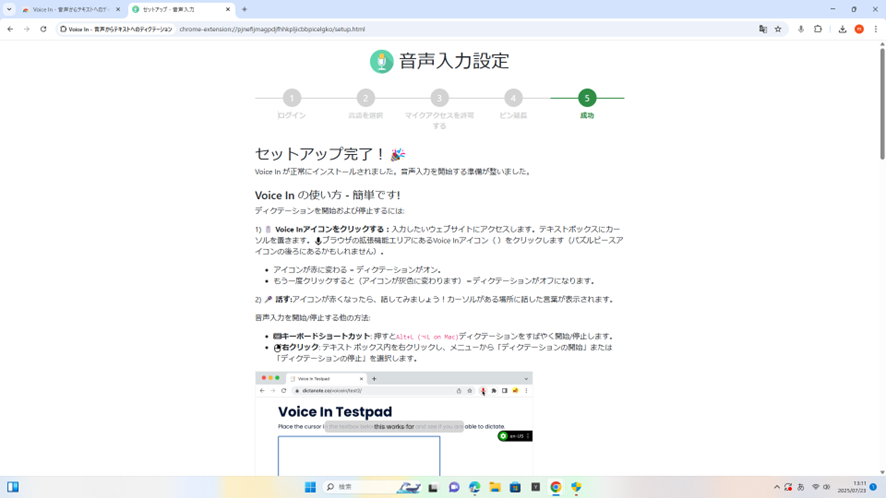Image resolution: width=886 pixels, height=498 pixels.
Task: Open the blue notification badge
Action: point(874,487)
